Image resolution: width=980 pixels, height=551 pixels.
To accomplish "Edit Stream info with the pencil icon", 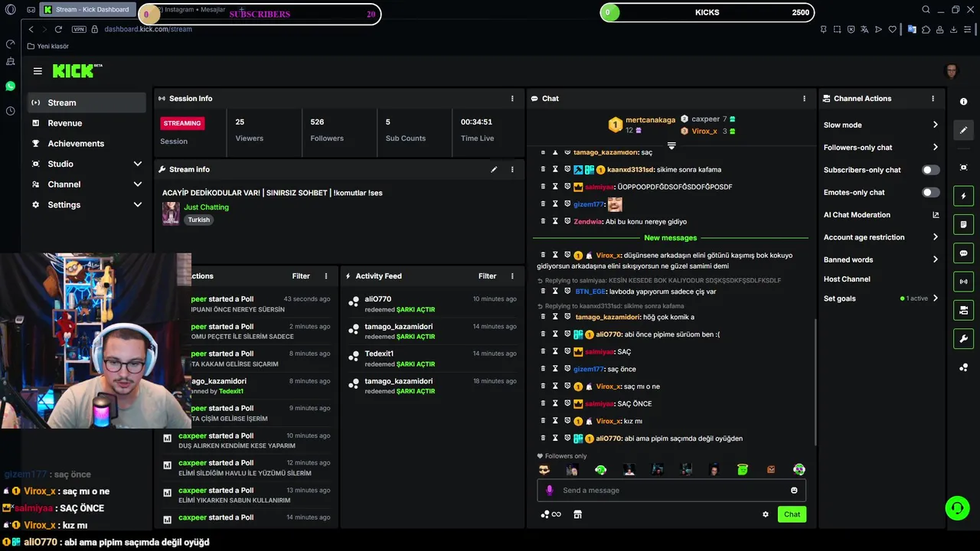I will pos(494,169).
